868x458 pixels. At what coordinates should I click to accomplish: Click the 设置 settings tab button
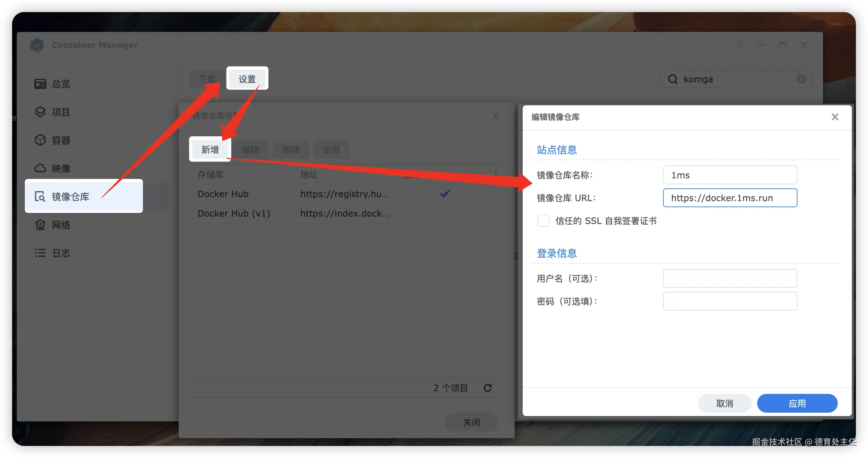[x=247, y=79]
